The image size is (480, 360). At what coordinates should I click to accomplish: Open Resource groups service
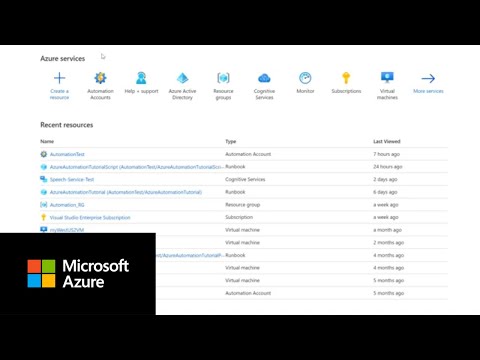coord(223,86)
